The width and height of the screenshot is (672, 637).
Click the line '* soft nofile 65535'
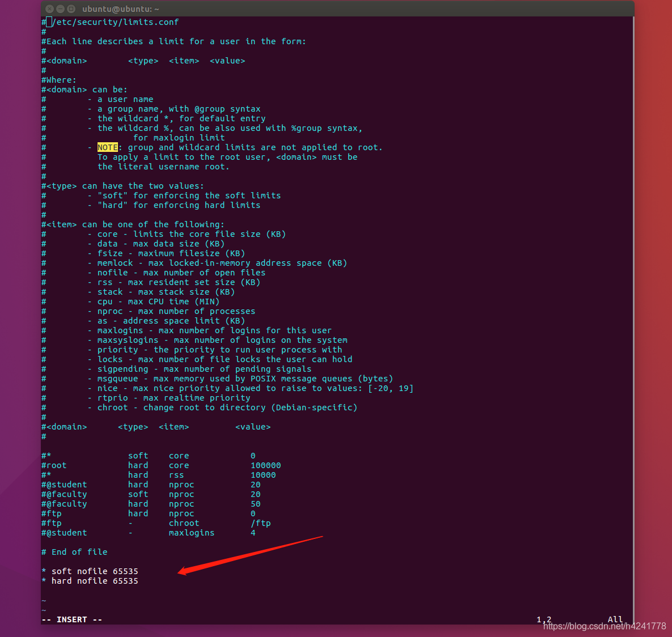coord(90,571)
